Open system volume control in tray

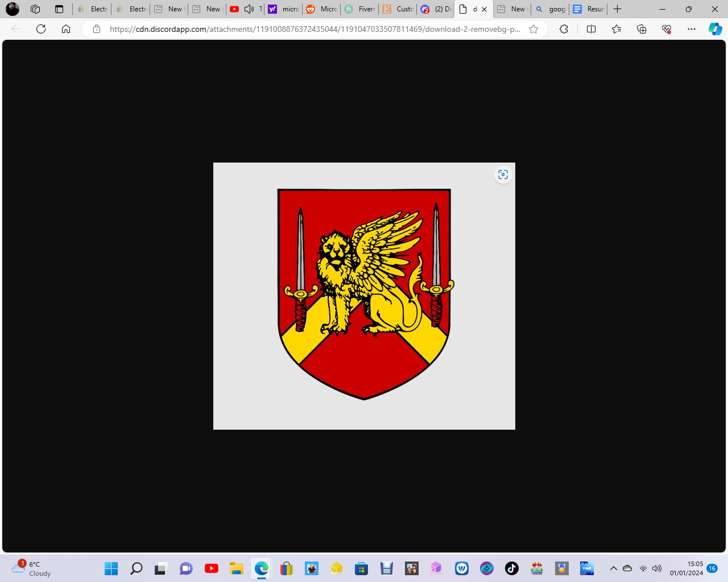click(657, 568)
